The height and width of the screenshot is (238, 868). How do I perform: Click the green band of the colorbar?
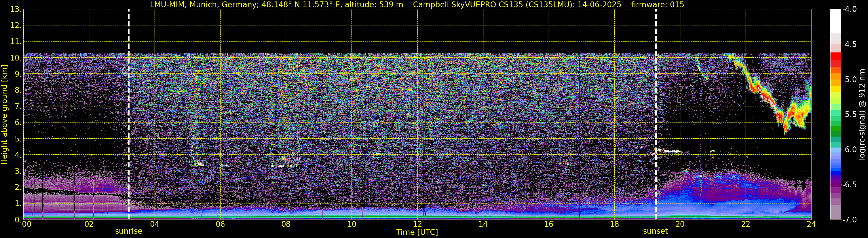[x=835, y=129]
